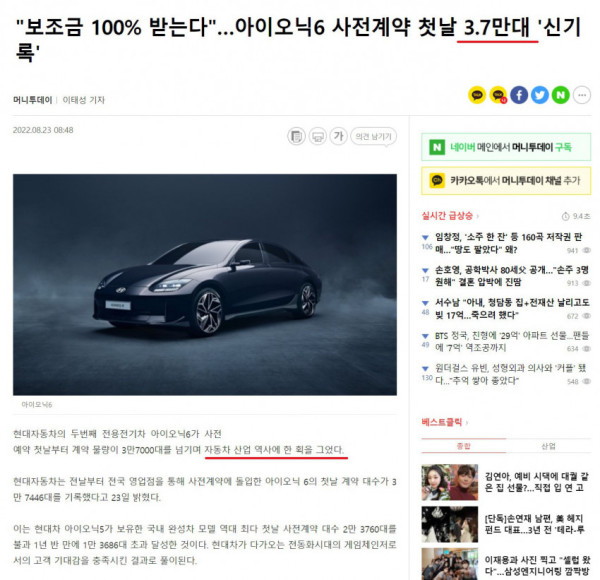Click the 아이오닉6 car photo
The image size is (600, 580).
(x=205, y=285)
